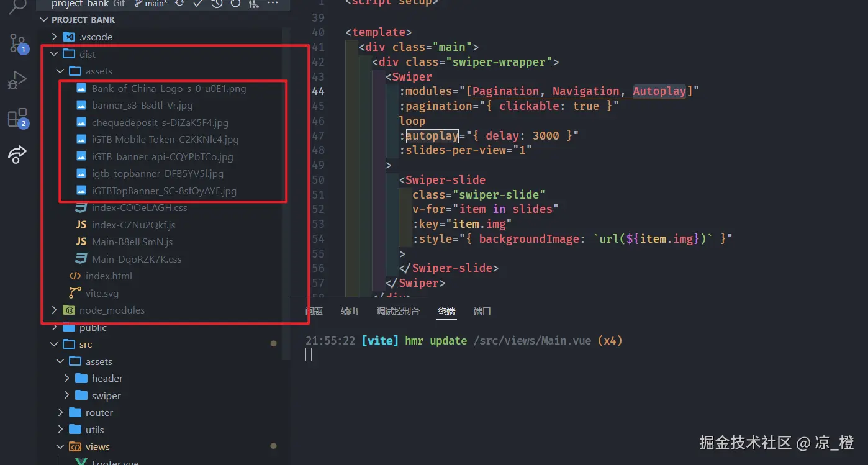Image resolution: width=868 pixels, height=465 pixels.
Task: Collapse the PROJECT_BANK root section
Action: point(44,20)
